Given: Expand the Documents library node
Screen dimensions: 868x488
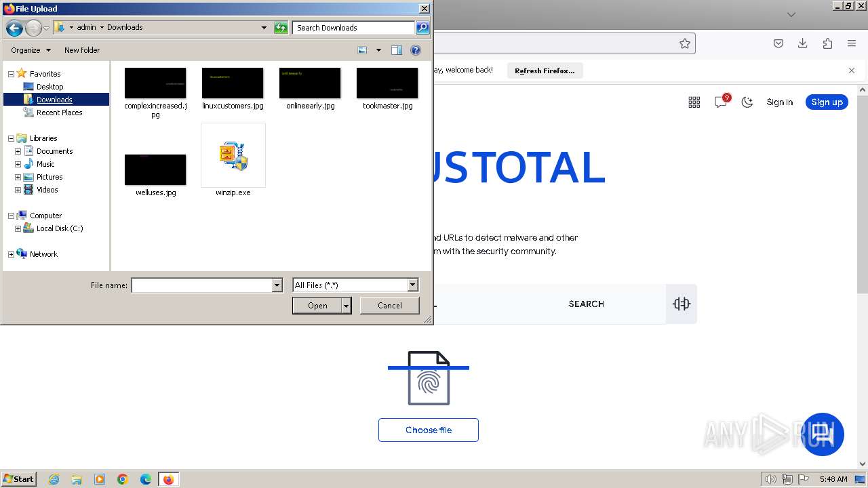Looking at the screenshot, I should coord(18,151).
